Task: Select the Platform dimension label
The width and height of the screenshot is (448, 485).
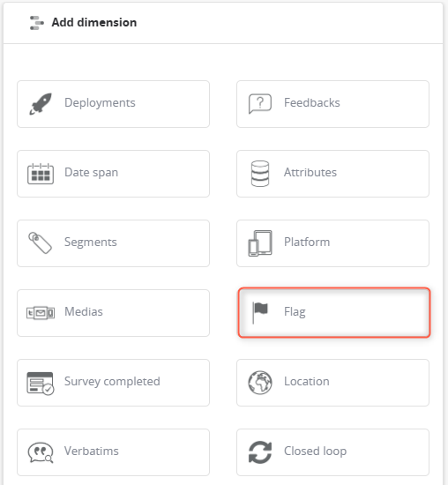Action: pyautogui.click(x=307, y=242)
